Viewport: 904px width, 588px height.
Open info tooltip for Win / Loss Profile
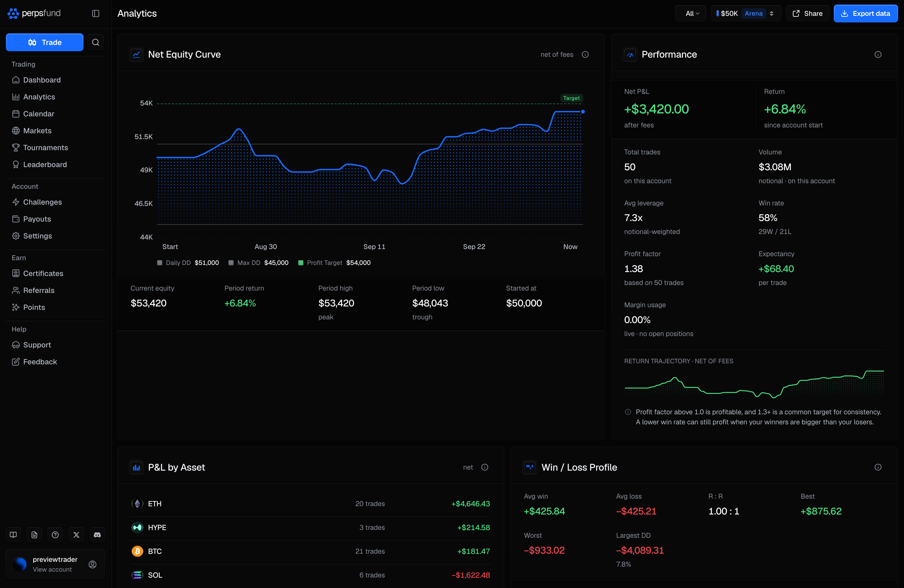tap(878, 467)
